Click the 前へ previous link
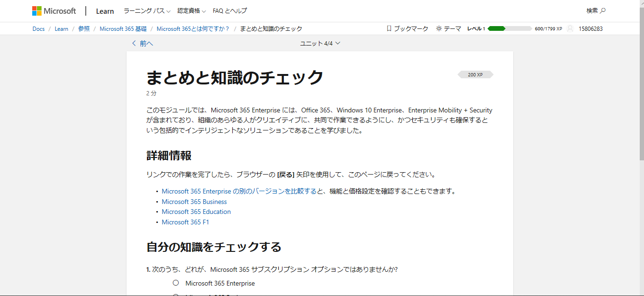 click(146, 43)
